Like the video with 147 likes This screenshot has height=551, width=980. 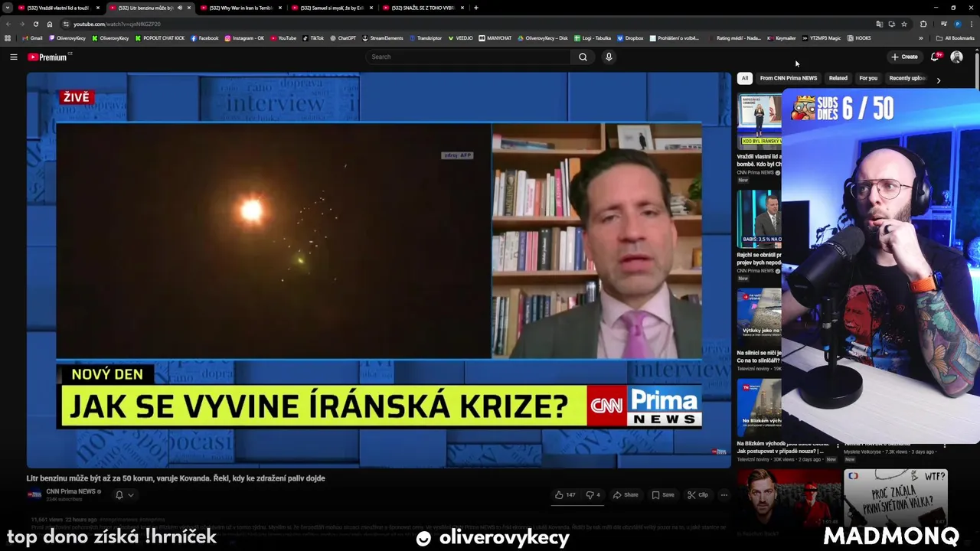pyautogui.click(x=566, y=495)
